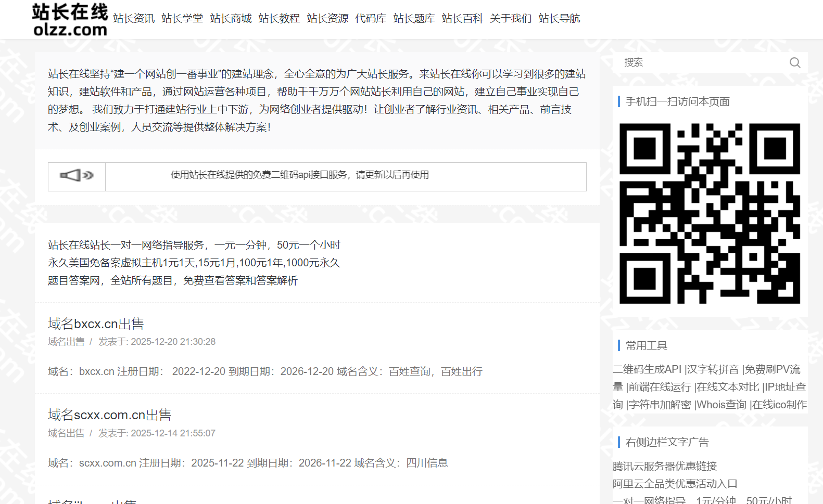Screen dimensions: 823x504
Task: Open the Whois查询 tool link
Action: (722, 405)
